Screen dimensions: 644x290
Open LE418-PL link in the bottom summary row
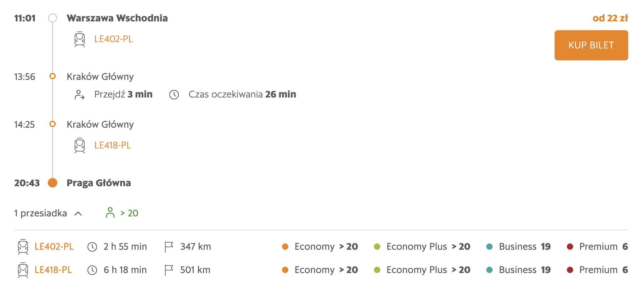[53, 270]
